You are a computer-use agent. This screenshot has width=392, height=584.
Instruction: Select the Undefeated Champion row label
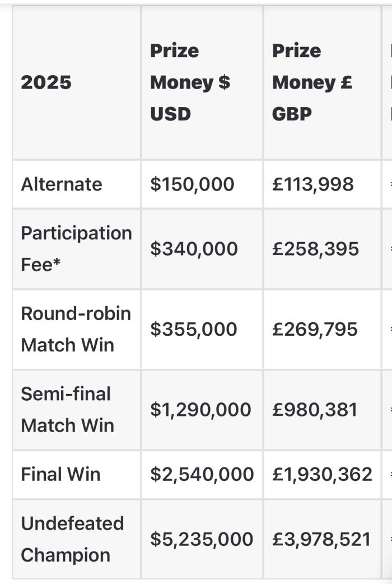72,539
